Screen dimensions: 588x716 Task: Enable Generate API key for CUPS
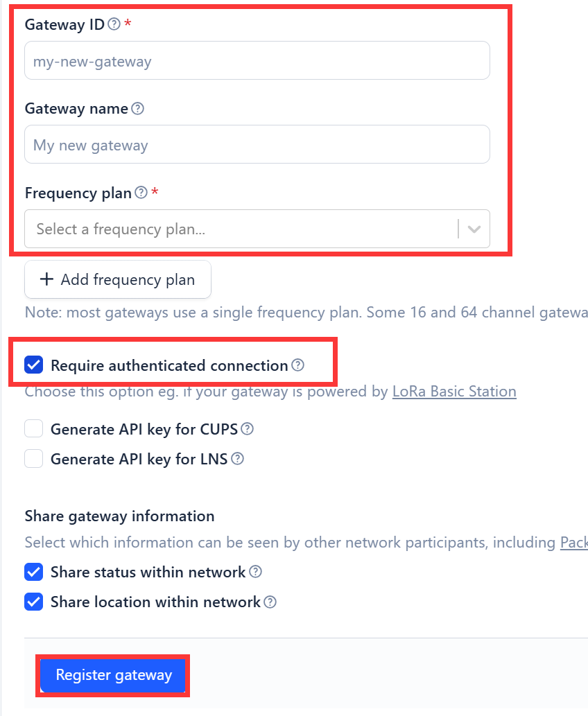[x=34, y=429]
